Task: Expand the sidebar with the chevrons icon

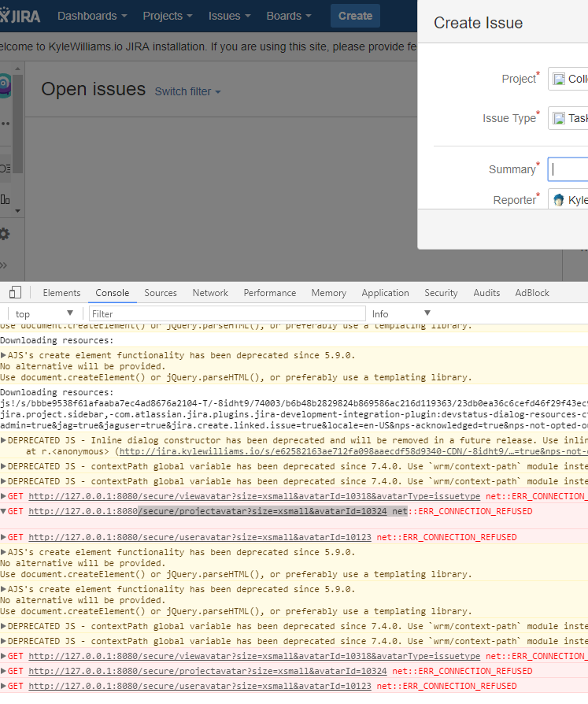Action: (x=4, y=265)
